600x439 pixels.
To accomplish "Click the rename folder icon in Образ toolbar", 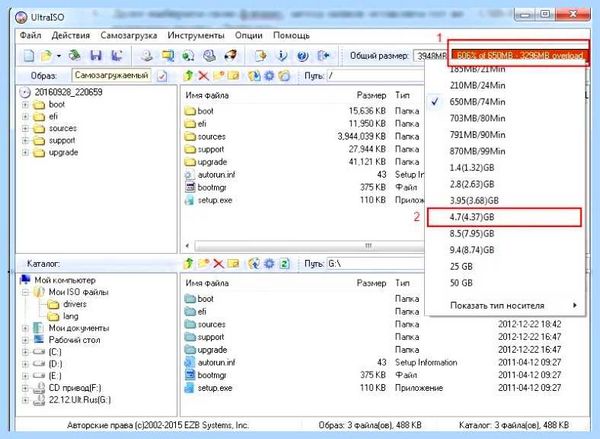I will pos(233,76).
